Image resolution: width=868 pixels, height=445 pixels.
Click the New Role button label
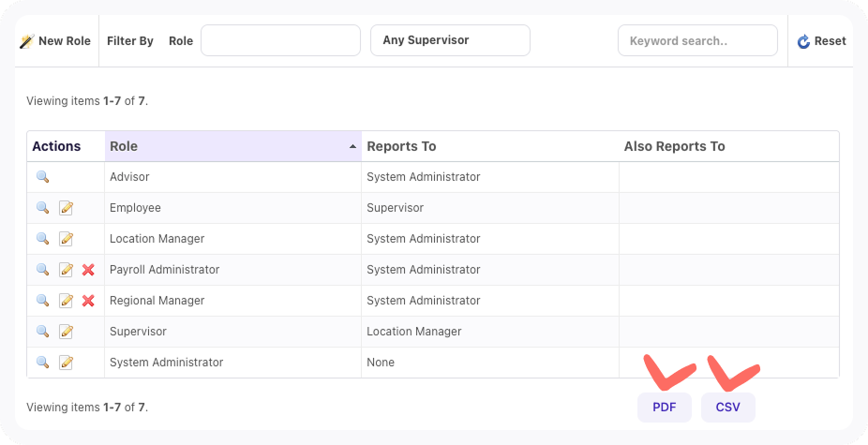[x=64, y=41]
